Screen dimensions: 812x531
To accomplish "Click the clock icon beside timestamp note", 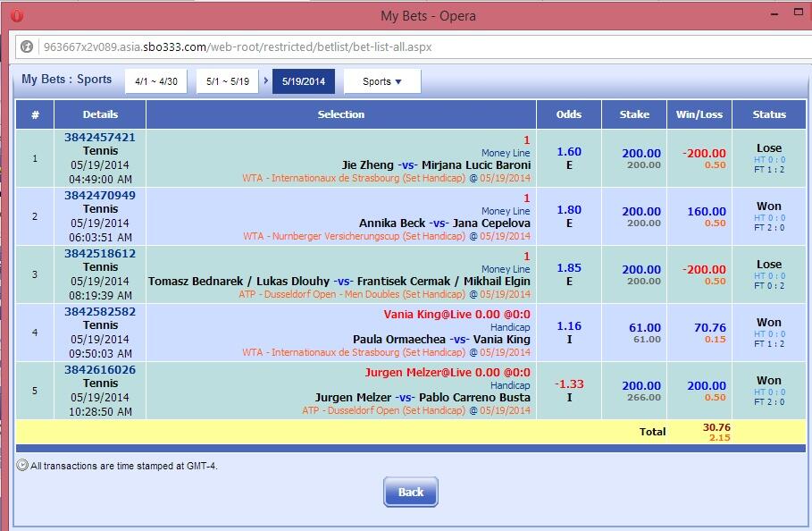I will [22, 465].
